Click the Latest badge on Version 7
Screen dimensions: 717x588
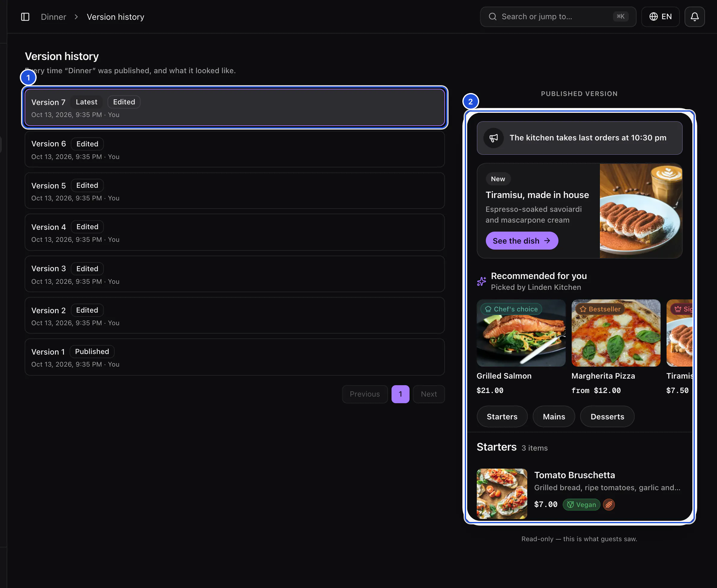(x=86, y=102)
